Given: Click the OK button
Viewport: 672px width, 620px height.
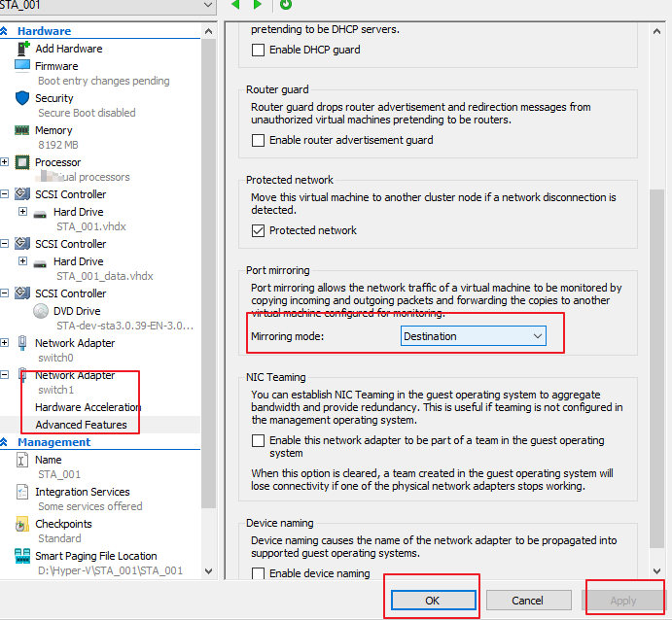Looking at the screenshot, I should point(433,601).
